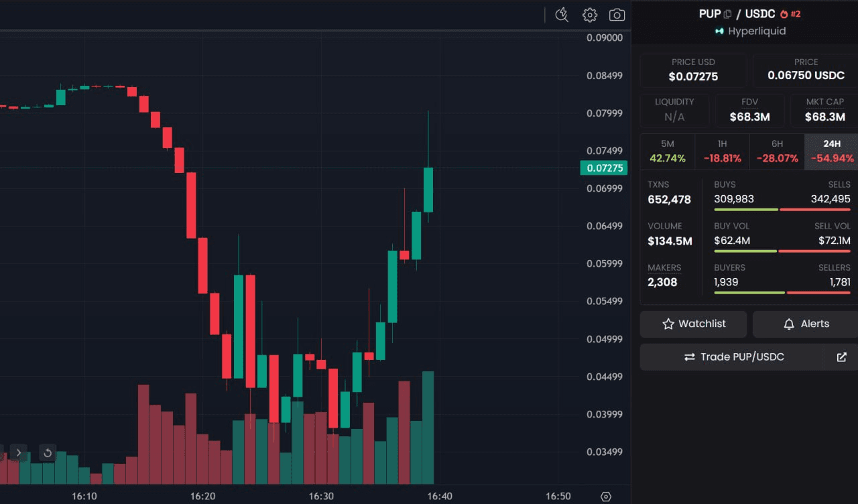Viewport: 858px width, 504px height.
Task: Click the BUY VOL value $62.4M
Action: 732,241
